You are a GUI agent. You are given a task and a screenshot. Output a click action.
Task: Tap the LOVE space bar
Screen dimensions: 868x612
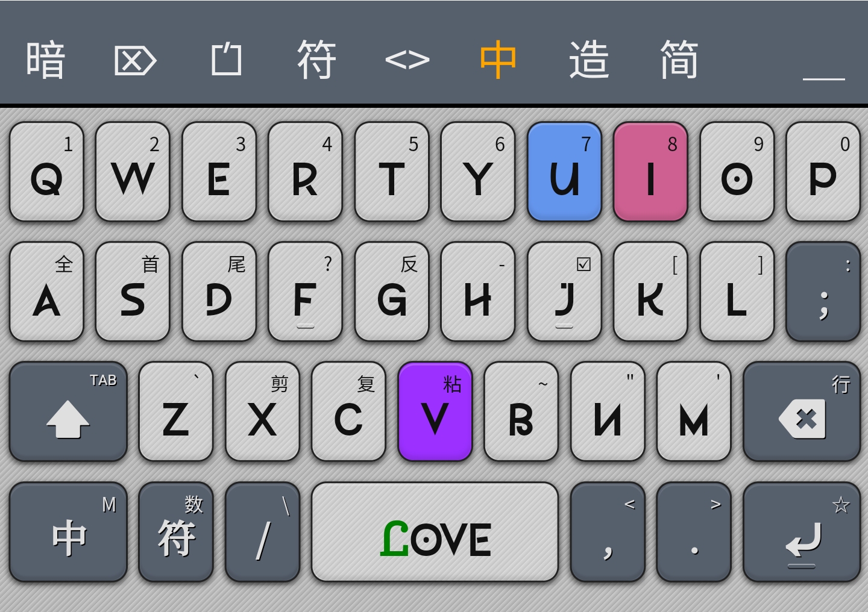point(435,532)
